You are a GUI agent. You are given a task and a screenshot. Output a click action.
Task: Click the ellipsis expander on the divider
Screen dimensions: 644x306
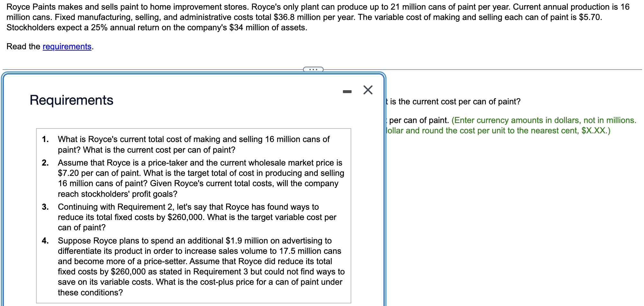pyautogui.click(x=313, y=69)
